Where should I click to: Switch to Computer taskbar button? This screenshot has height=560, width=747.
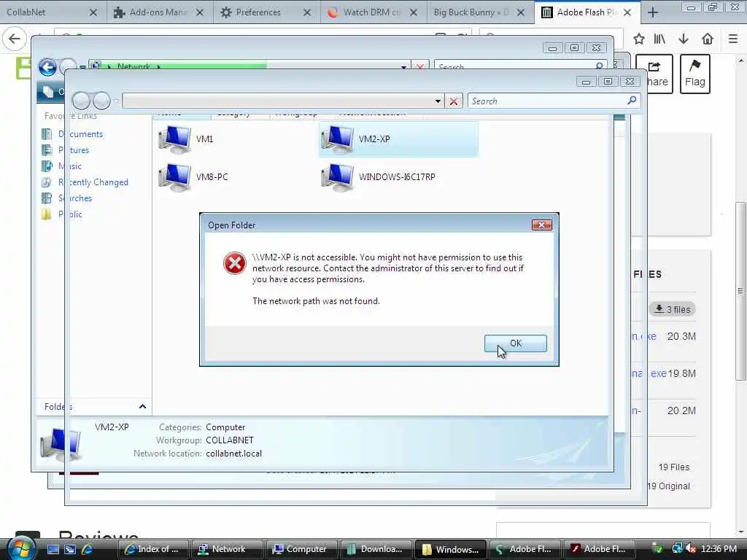point(301,549)
